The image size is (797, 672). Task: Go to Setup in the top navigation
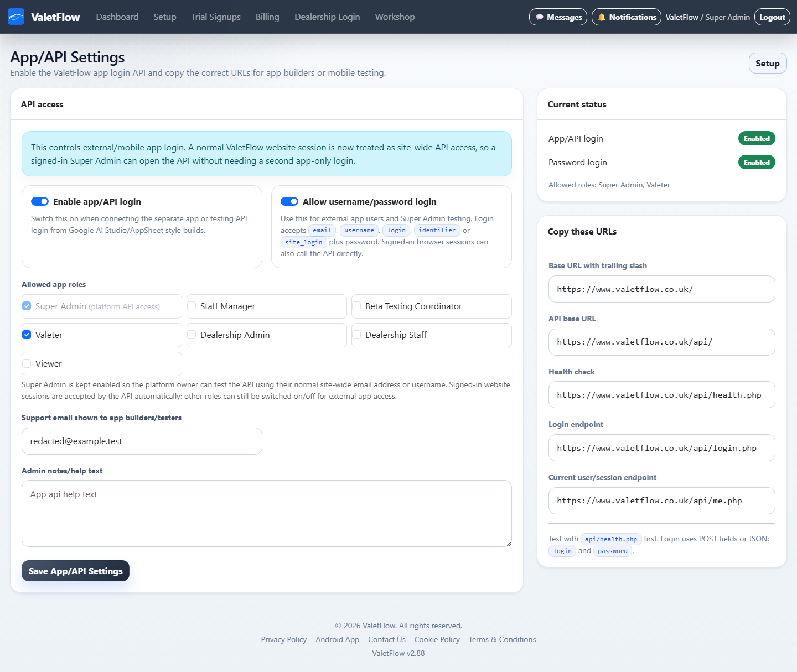tap(165, 17)
